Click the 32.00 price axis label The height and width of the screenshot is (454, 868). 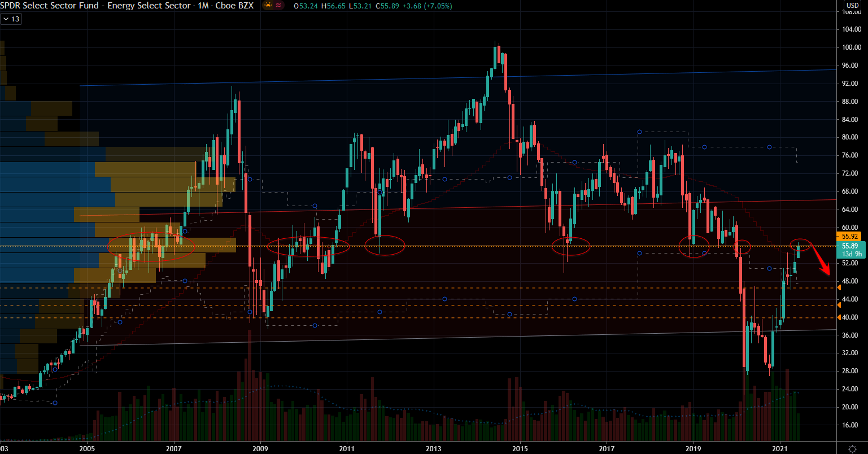coord(850,352)
